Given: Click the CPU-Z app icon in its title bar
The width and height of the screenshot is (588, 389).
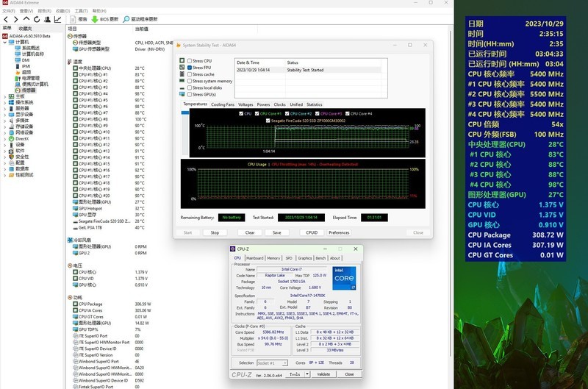Looking at the screenshot, I should [232, 249].
